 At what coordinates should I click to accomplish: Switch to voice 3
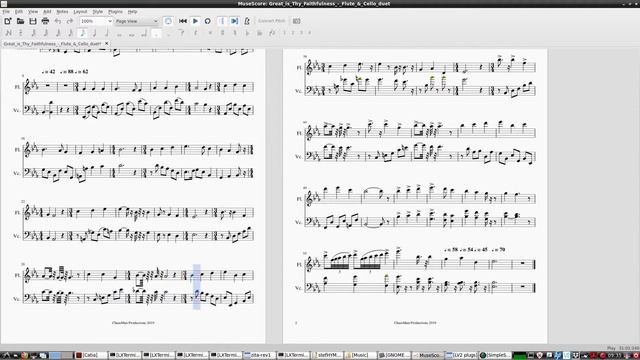click(301, 33)
